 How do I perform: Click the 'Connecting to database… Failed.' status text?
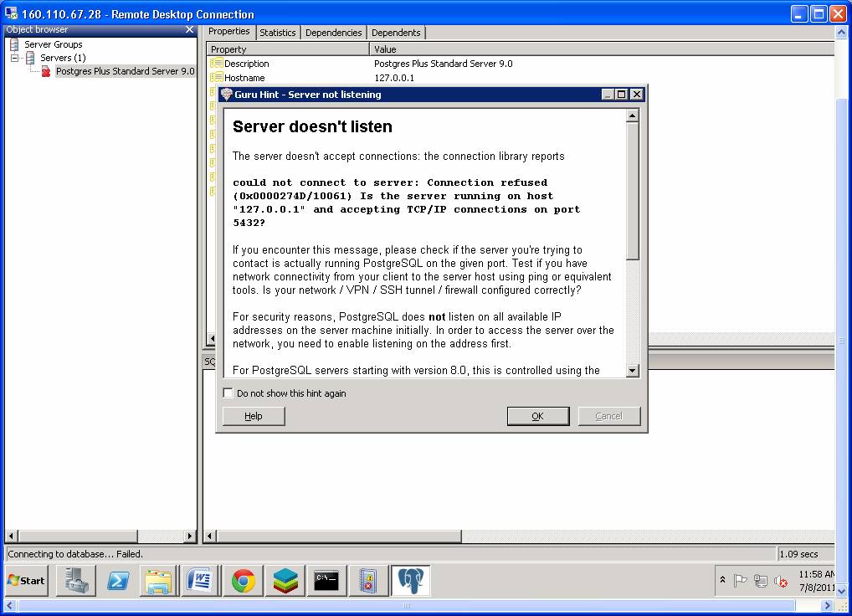[x=75, y=554]
